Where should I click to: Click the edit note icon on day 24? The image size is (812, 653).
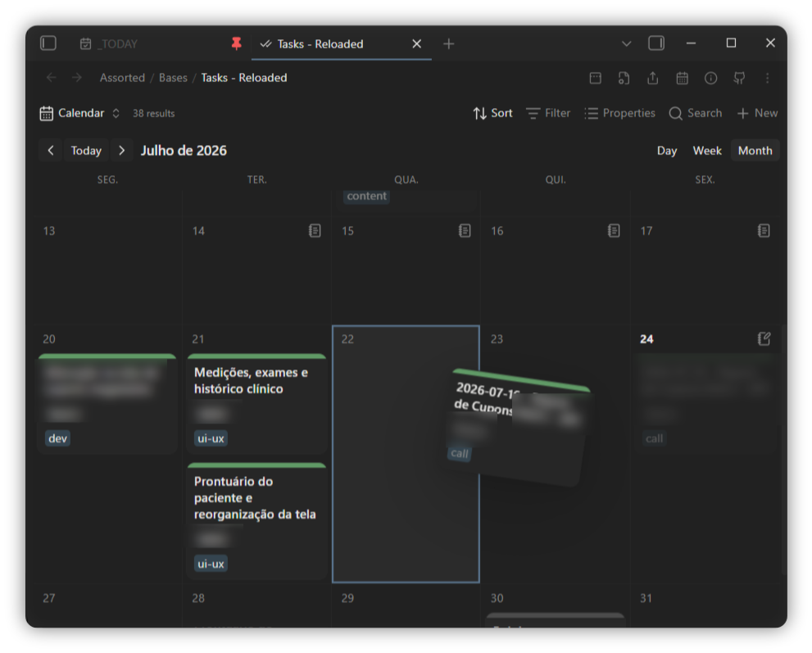(764, 338)
